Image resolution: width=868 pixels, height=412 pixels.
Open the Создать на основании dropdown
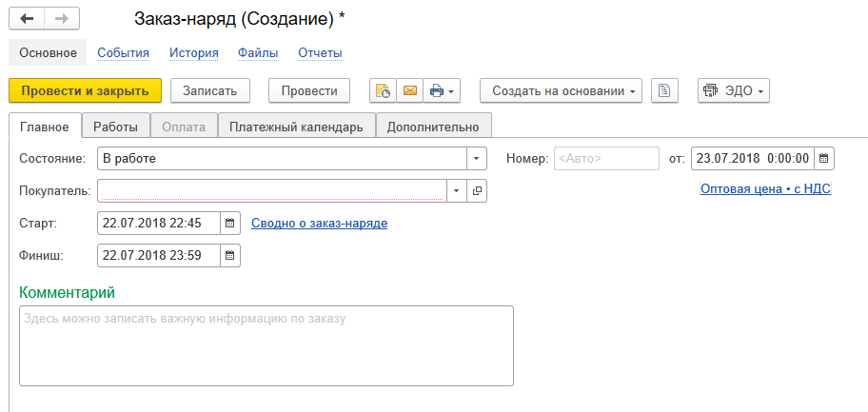coord(561,91)
